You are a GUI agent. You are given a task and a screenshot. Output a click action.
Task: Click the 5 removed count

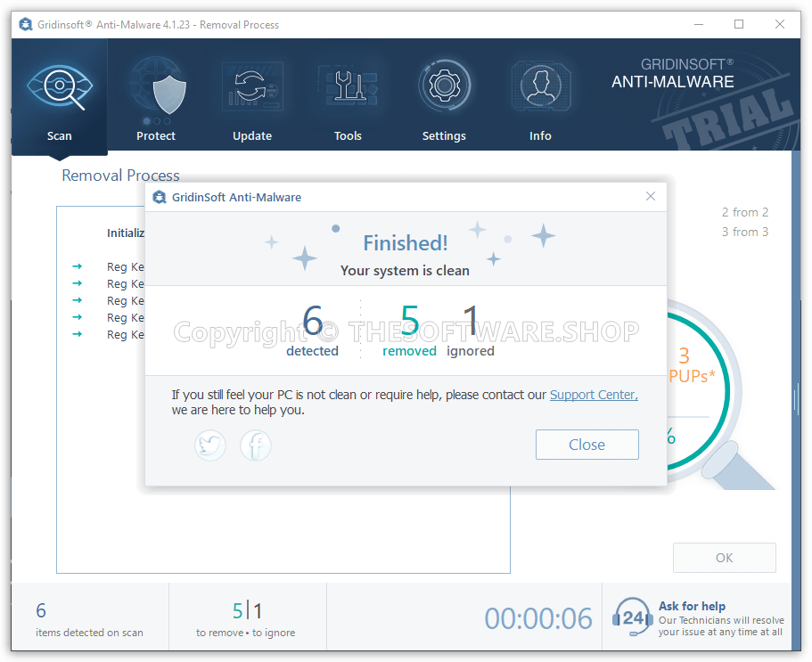409,323
